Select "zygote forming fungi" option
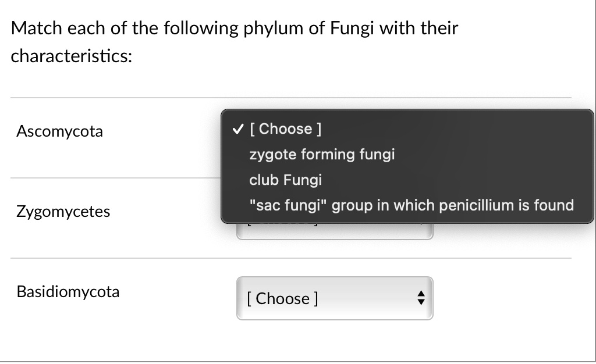 tap(322, 154)
